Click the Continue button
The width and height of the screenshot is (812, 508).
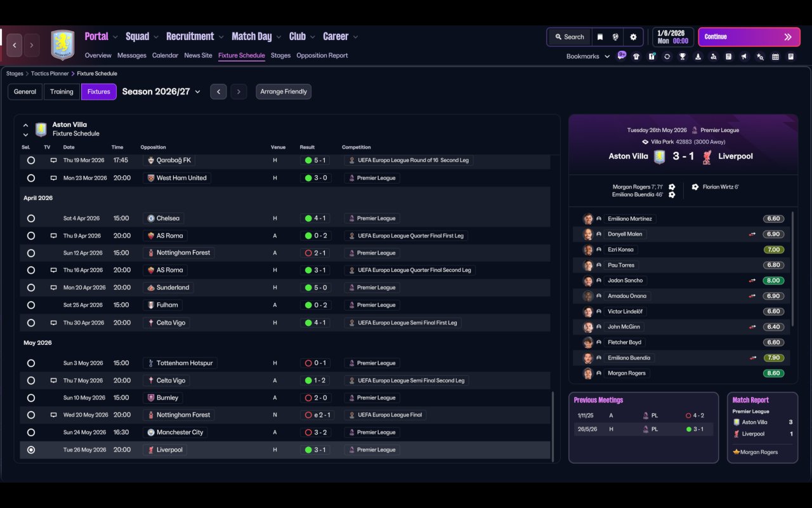click(748, 37)
